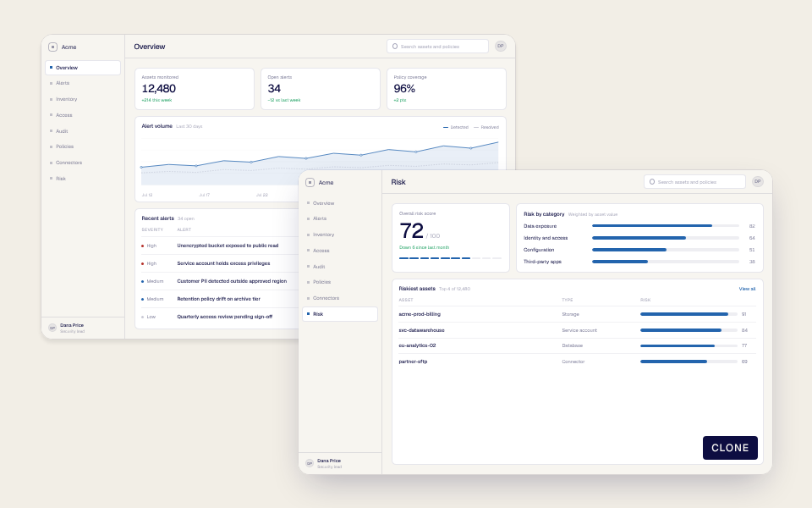Click the Open alerts 34 card
This screenshot has height=508, width=812.
coord(320,89)
